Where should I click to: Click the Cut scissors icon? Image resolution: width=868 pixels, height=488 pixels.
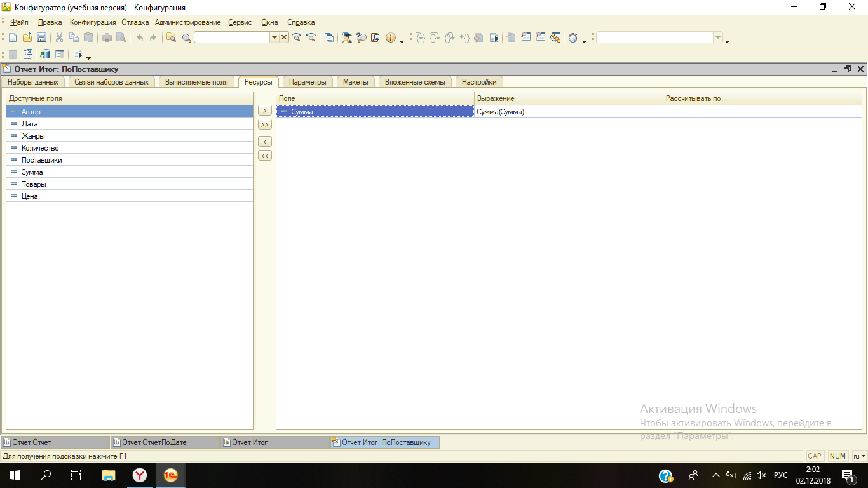point(59,37)
